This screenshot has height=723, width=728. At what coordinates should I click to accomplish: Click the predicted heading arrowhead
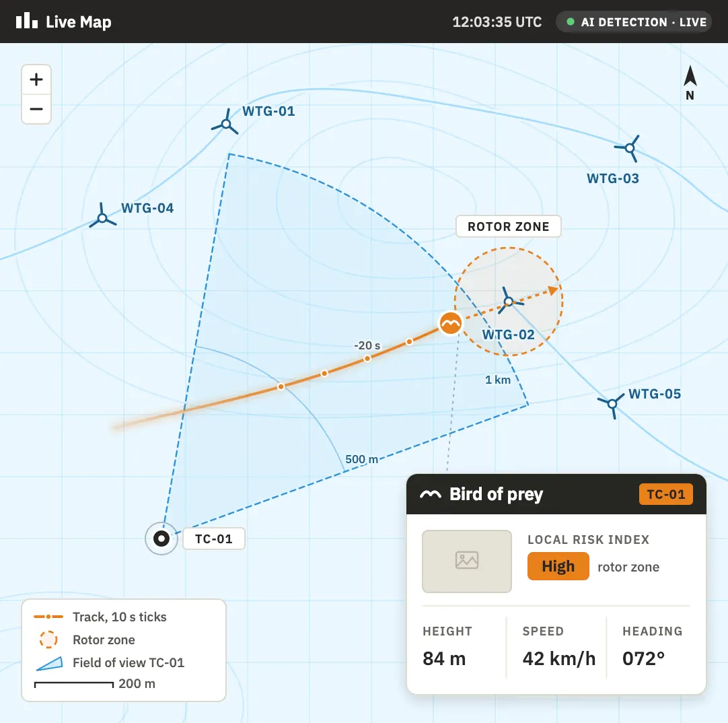pyautogui.click(x=553, y=290)
